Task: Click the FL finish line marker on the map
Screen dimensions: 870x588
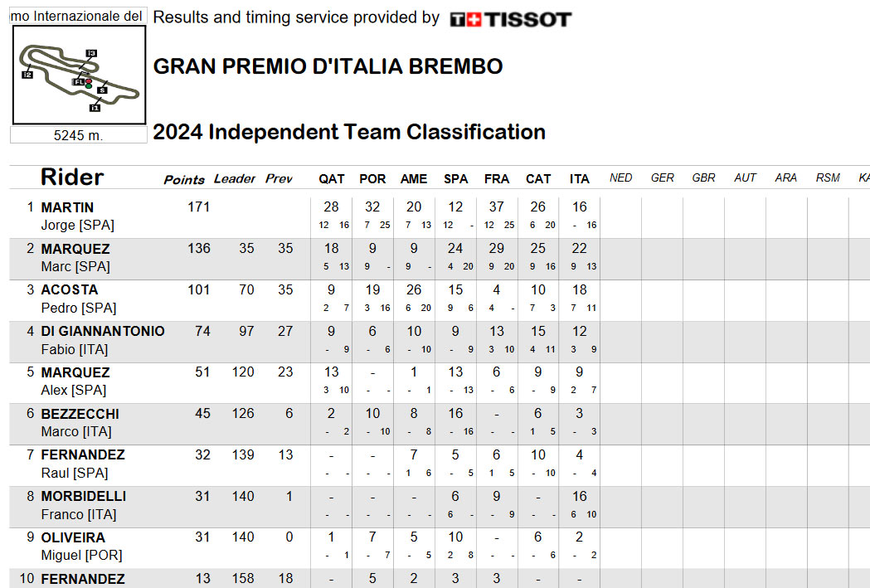Action: tap(78, 82)
